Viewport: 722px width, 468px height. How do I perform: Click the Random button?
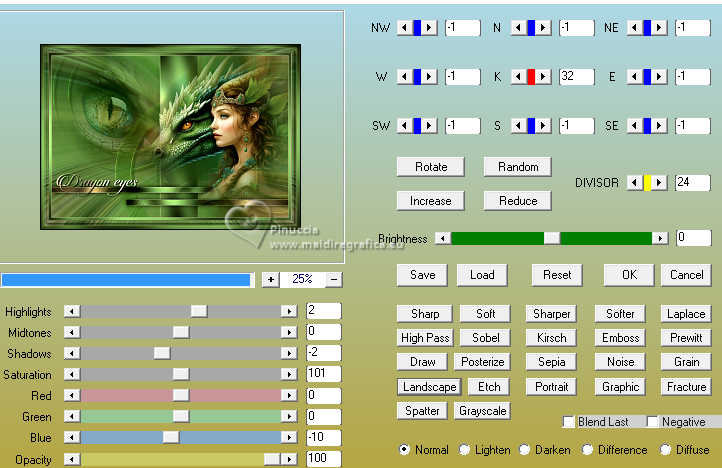tap(518, 167)
